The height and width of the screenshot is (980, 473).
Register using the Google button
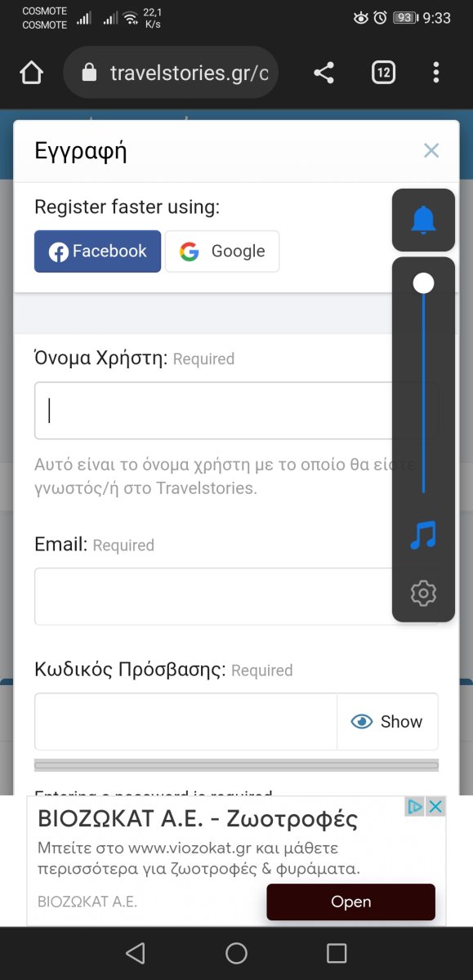pyautogui.click(x=222, y=251)
